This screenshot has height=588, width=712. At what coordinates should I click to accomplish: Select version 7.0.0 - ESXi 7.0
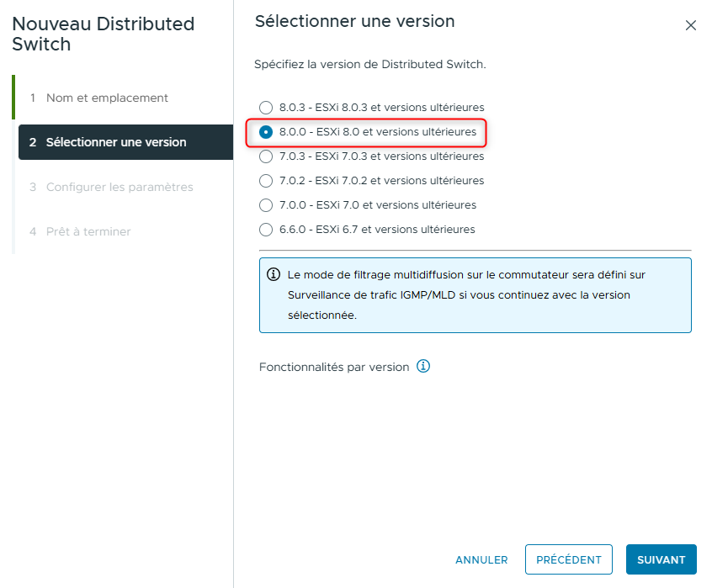266,204
